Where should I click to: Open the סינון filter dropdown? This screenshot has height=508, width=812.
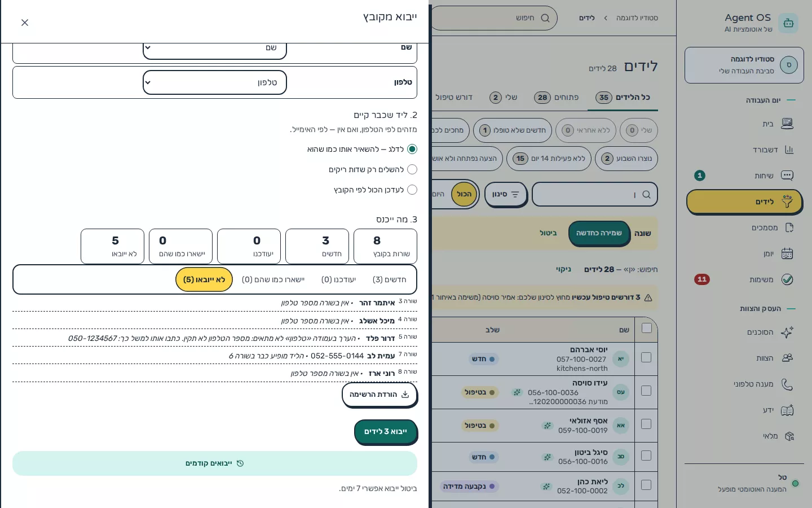click(x=506, y=194)
